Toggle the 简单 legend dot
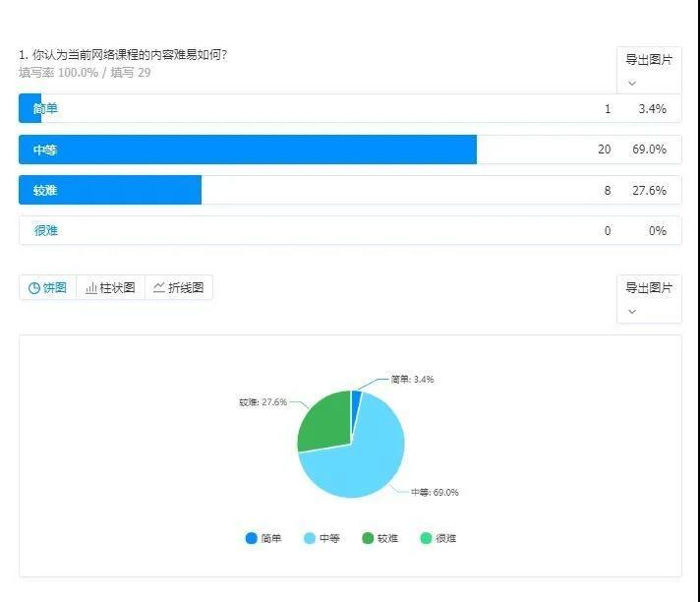The image size is (700, 602). 252,538
